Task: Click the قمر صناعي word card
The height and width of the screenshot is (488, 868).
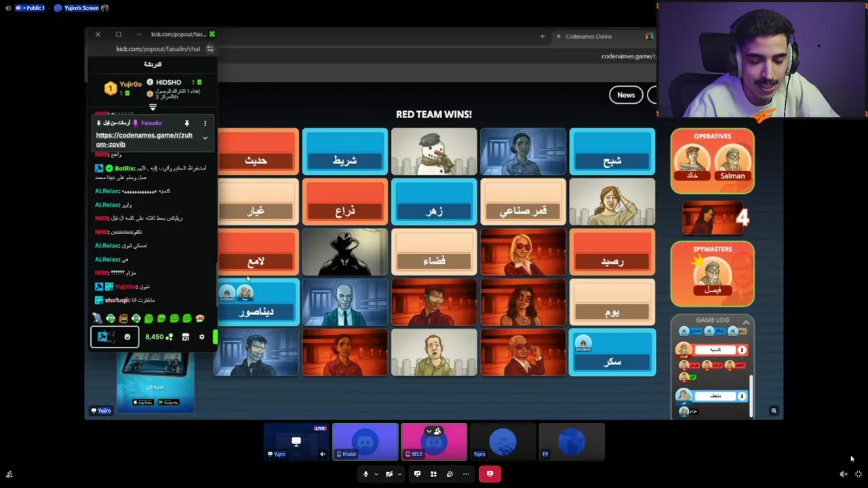Action: pyautogui.click(x=523, y=202)
